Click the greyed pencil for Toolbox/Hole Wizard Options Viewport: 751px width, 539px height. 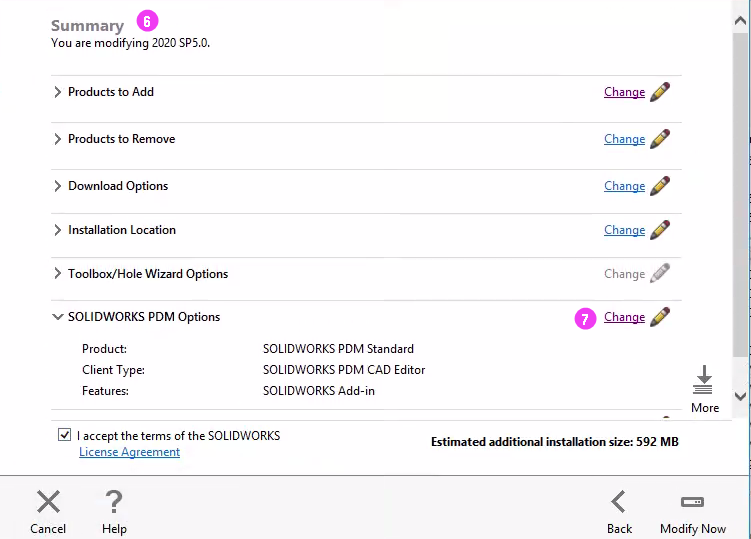[x=660, y=274]
